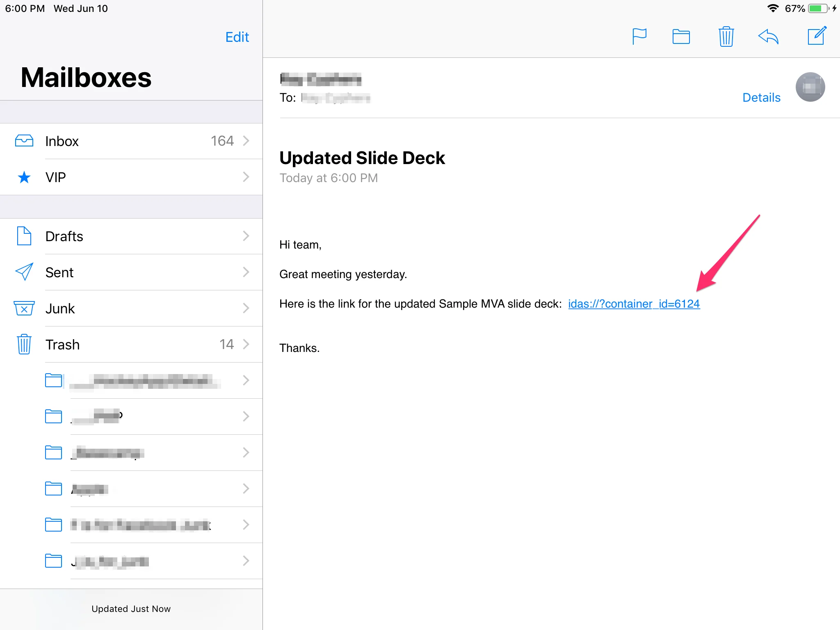Compose a new message
The width and height of the screenshot is (840, 630).
(817, 36)
